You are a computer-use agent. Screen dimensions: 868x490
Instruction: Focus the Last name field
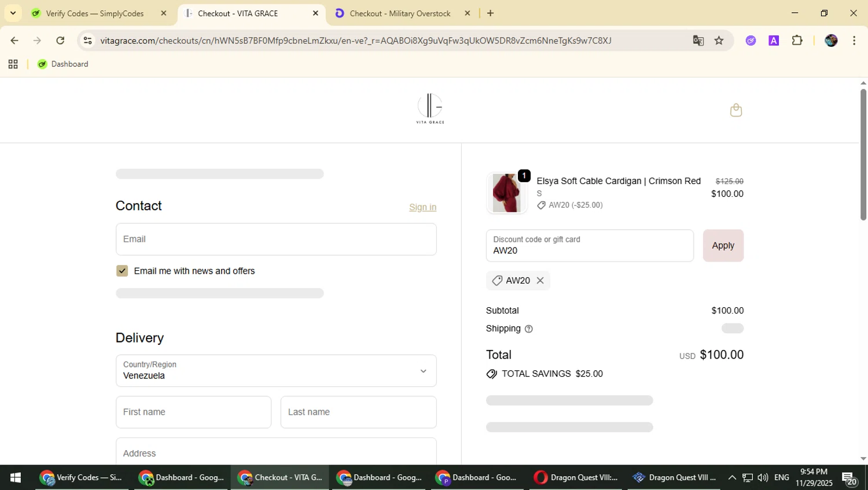[358, 412]
